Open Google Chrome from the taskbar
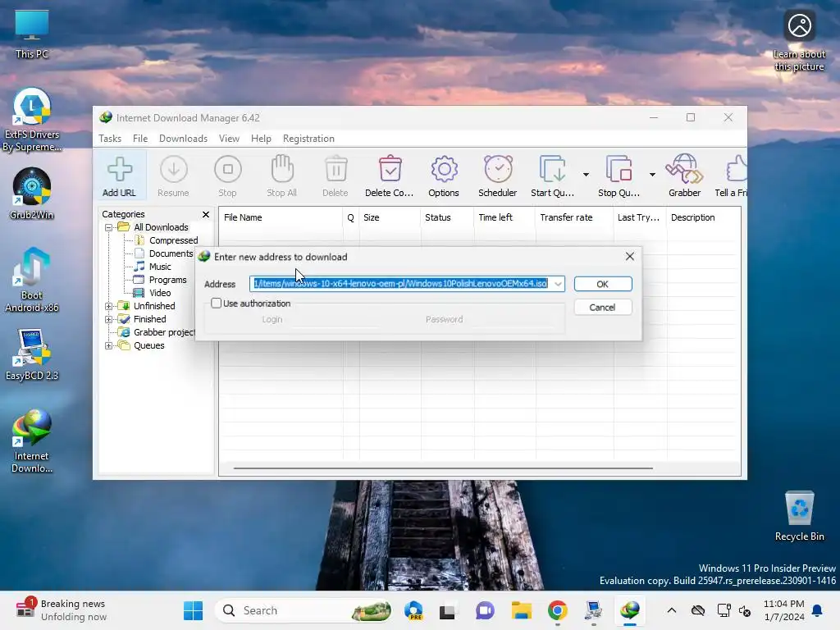The height and width of the screenshot is (630, 840). pos(557,610)
